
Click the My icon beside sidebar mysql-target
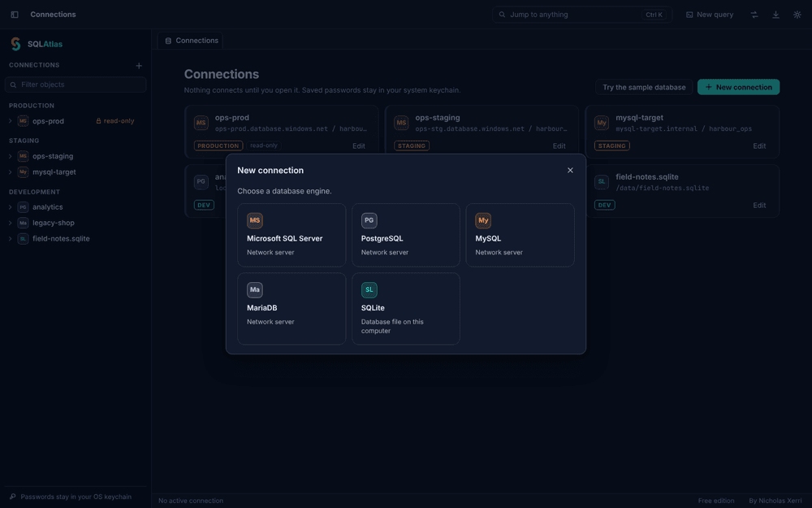click(x=23, y=172)
